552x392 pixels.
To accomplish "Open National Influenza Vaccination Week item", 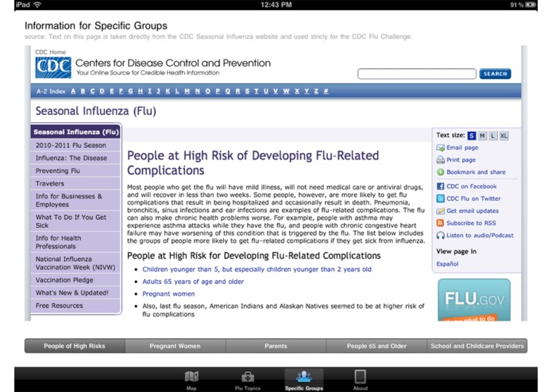I will 76,263.
